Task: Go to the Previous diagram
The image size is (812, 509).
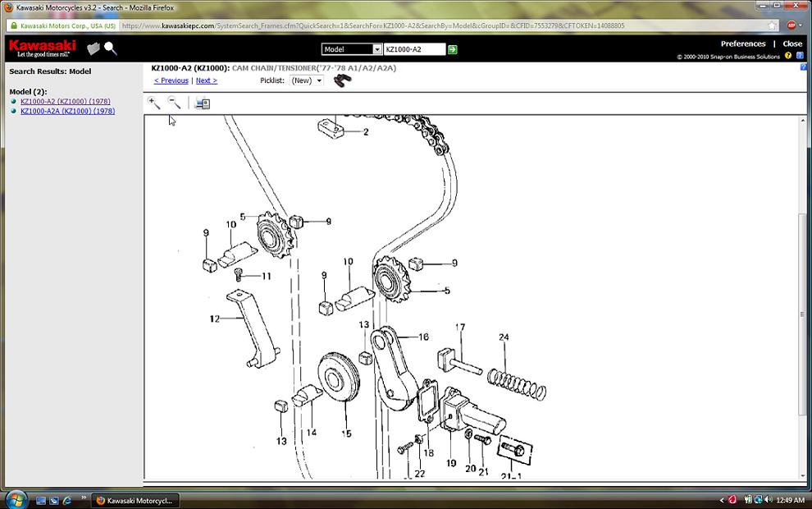Action: 171,80
